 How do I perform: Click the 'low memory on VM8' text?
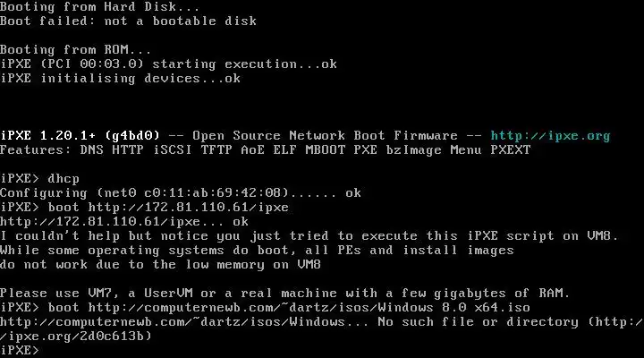click(252, 265)
